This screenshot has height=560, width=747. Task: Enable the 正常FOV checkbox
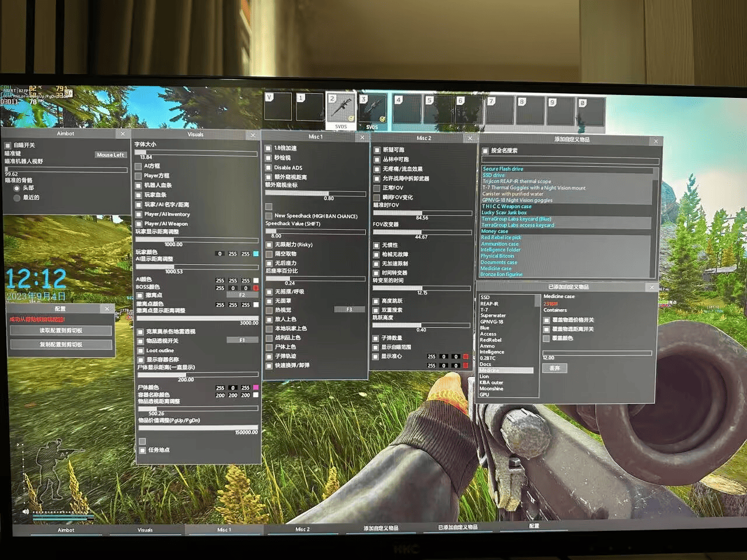pos(377,188)
